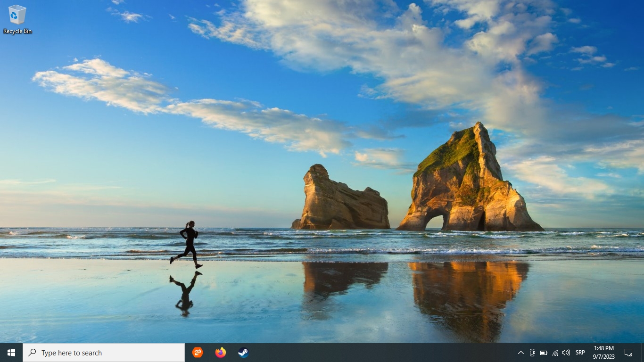
Task: Open the Action Center notifications icon
Action: coord(628,353)
